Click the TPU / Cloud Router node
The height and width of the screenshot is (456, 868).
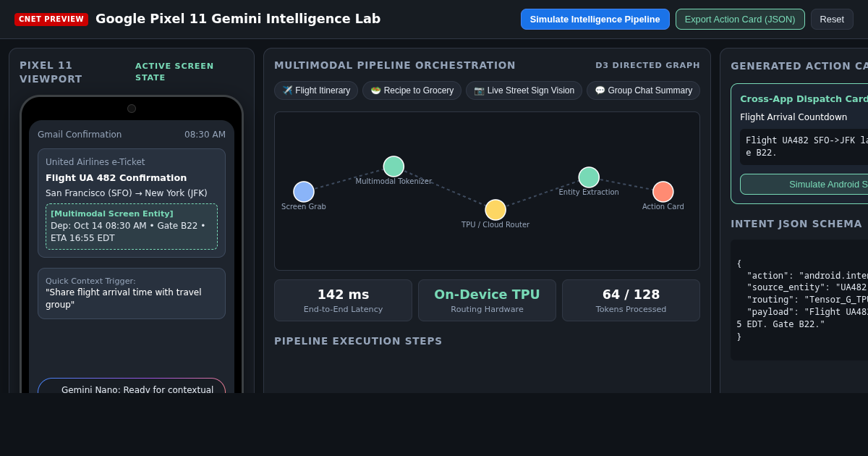495,210
